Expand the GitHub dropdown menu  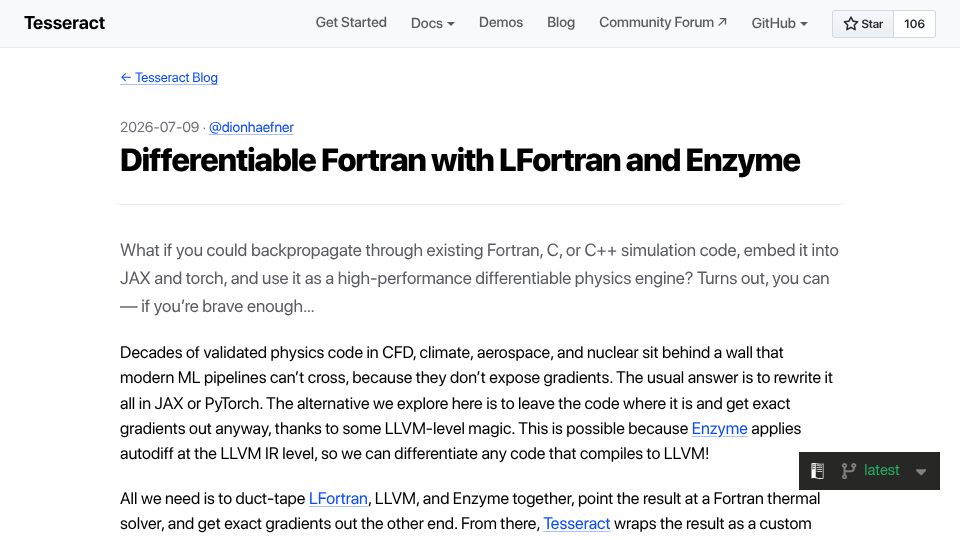[779, 23]
